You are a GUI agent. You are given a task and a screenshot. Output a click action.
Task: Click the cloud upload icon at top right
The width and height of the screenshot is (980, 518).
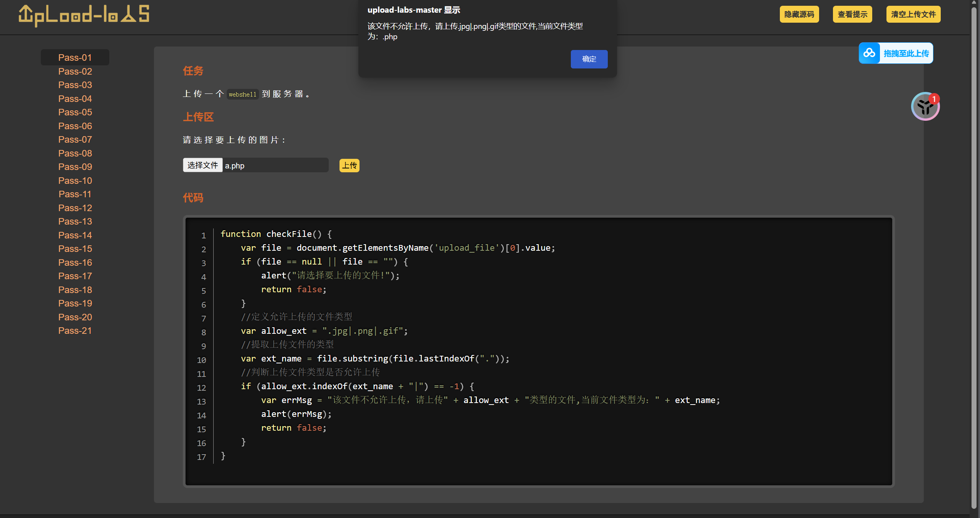coord(869,53)
